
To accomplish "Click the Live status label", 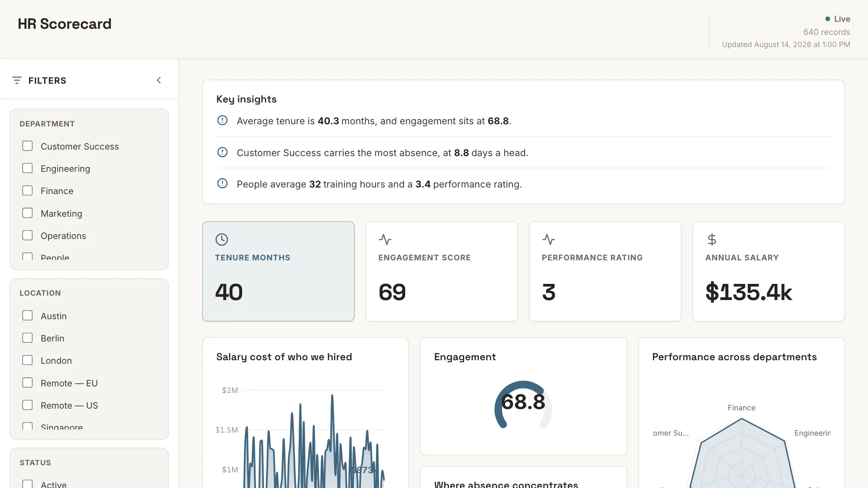I will pyautogui.click(x=842, y=19).
